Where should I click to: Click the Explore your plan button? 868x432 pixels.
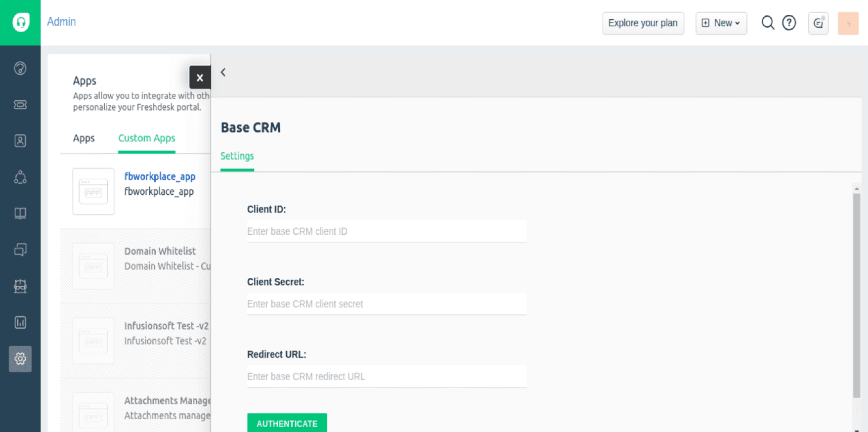coord(643,23)
